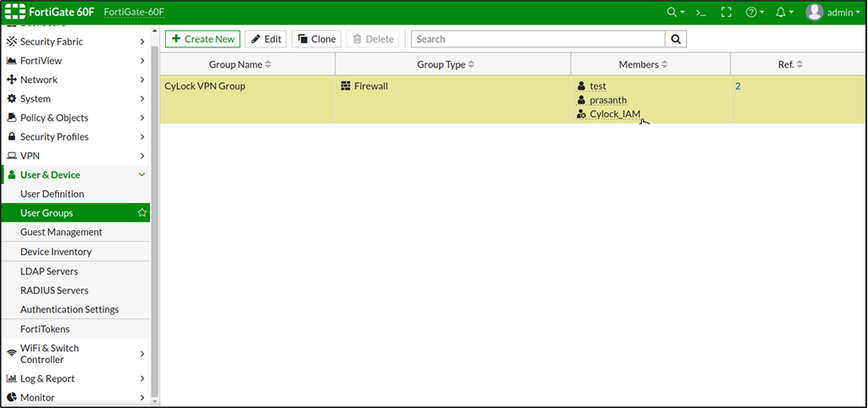Sort by Members column header

(644, 65)
